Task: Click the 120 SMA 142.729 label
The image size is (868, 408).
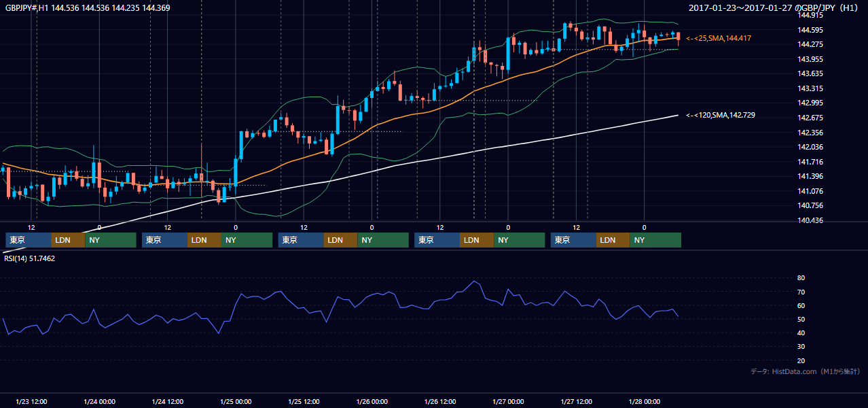Action: 721,116
